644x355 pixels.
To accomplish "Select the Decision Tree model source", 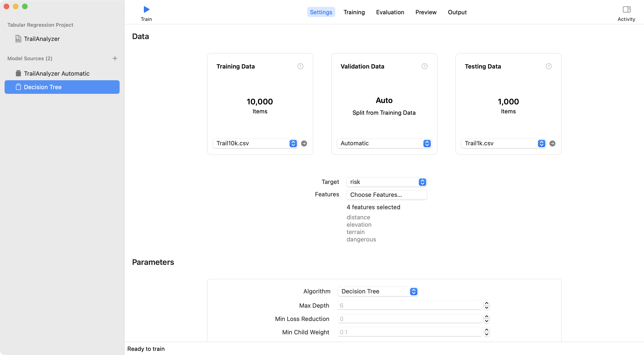I will click(43, 87).
